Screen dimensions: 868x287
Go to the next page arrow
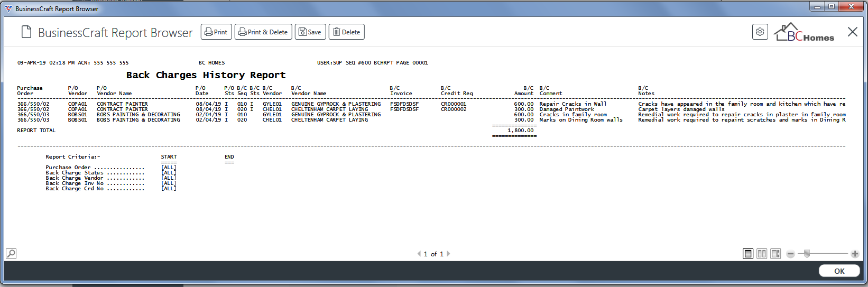(x=448, y=254)
